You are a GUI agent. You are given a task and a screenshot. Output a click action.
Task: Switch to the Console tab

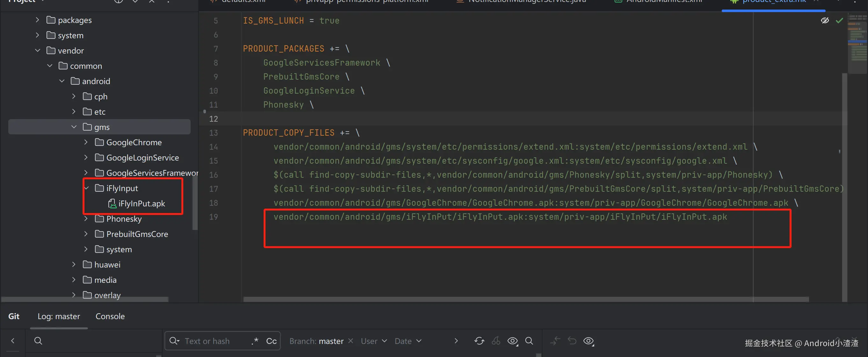click(110, 316)
